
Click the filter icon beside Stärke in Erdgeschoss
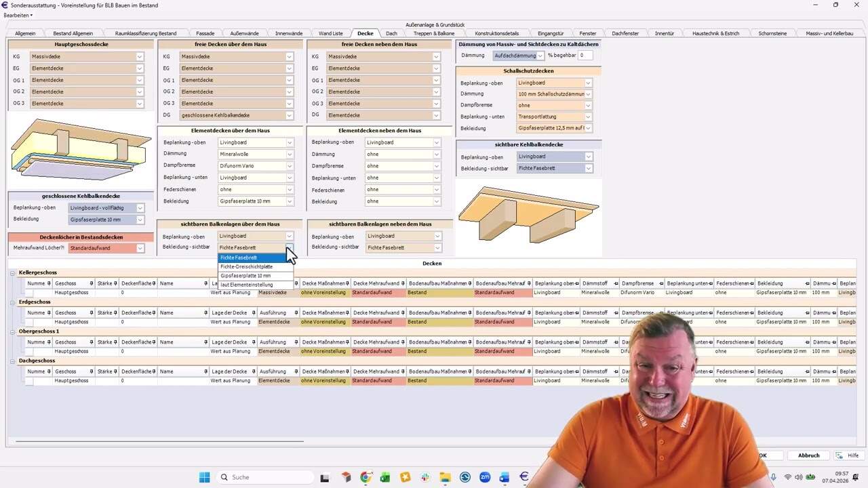click(x=115, y=312)
